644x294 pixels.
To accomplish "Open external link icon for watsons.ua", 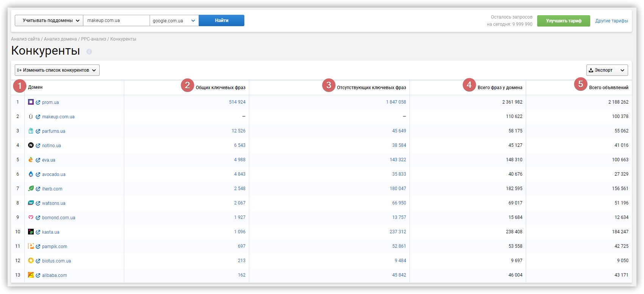I will coord(38,203).
